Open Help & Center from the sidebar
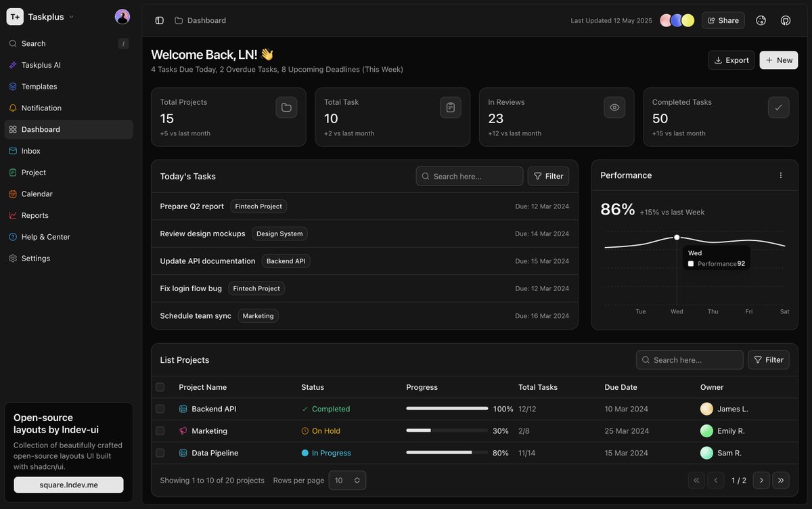 tap(43, 236)
